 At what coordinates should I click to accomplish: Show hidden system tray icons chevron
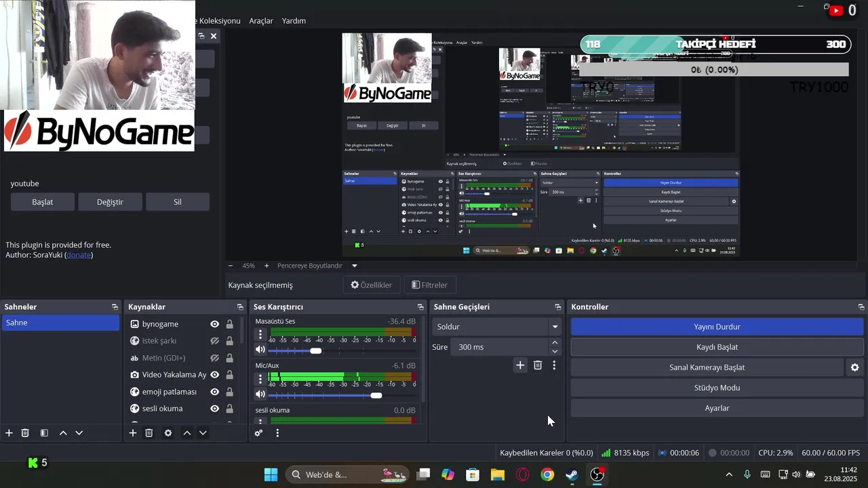[x=729, y=474]
